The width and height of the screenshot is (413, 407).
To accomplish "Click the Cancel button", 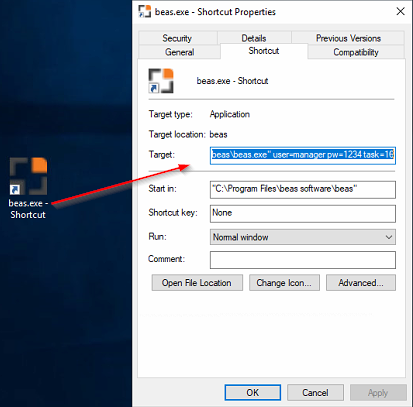I will 315,392.
